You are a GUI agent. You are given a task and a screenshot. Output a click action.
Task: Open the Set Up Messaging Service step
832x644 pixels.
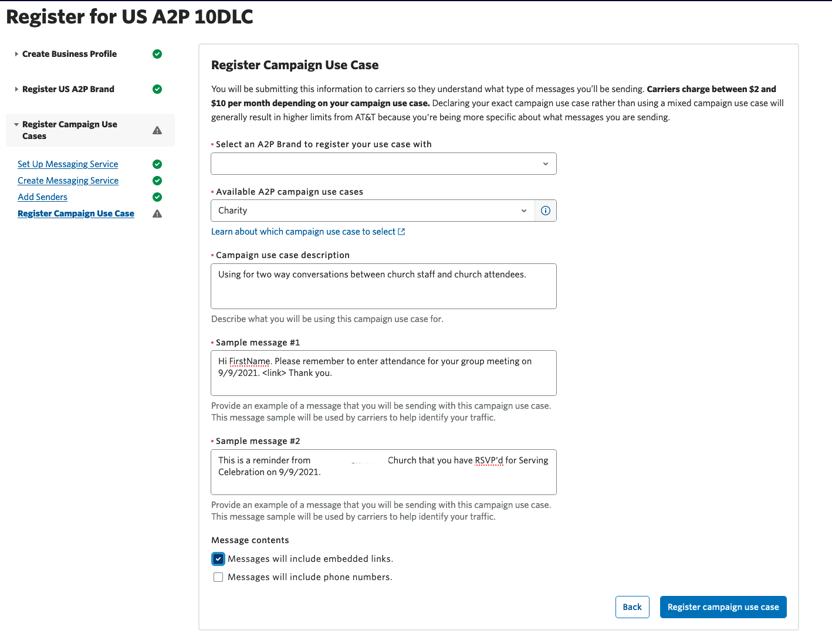pyautogui.click(x=67, y=164)
